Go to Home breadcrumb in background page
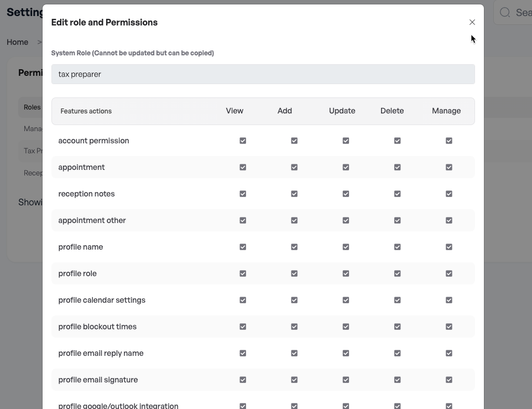 [x=17, y=42]
